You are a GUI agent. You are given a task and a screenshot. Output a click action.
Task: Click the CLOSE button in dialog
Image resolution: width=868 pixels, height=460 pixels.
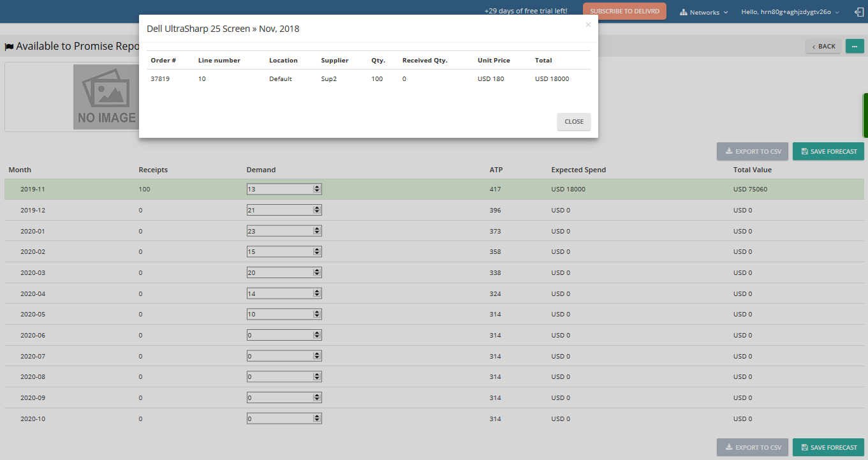tap(574, 122)
